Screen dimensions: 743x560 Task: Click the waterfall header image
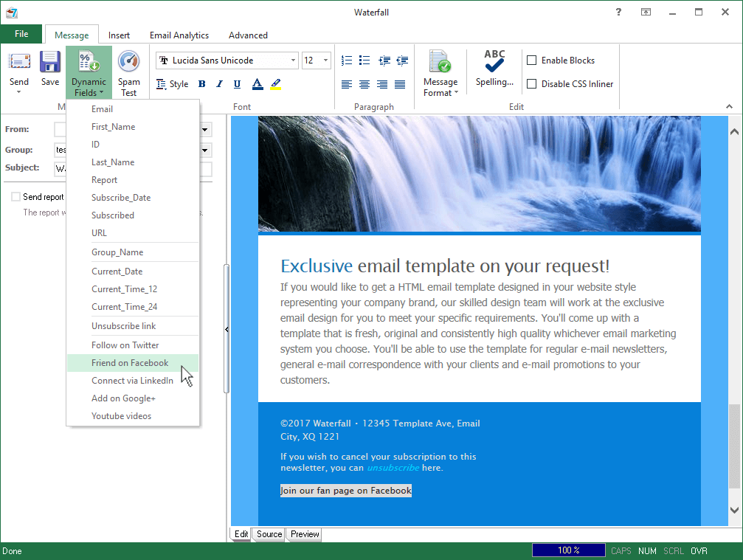(479, 174)
